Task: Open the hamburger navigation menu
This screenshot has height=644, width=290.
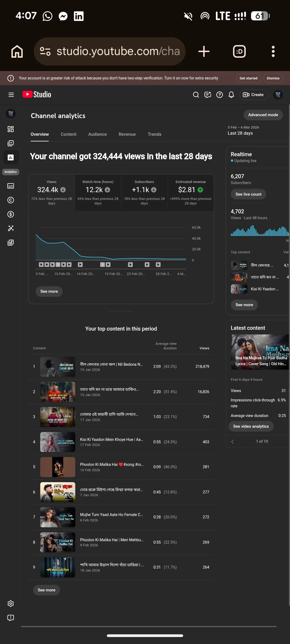Action: (11, 95)
